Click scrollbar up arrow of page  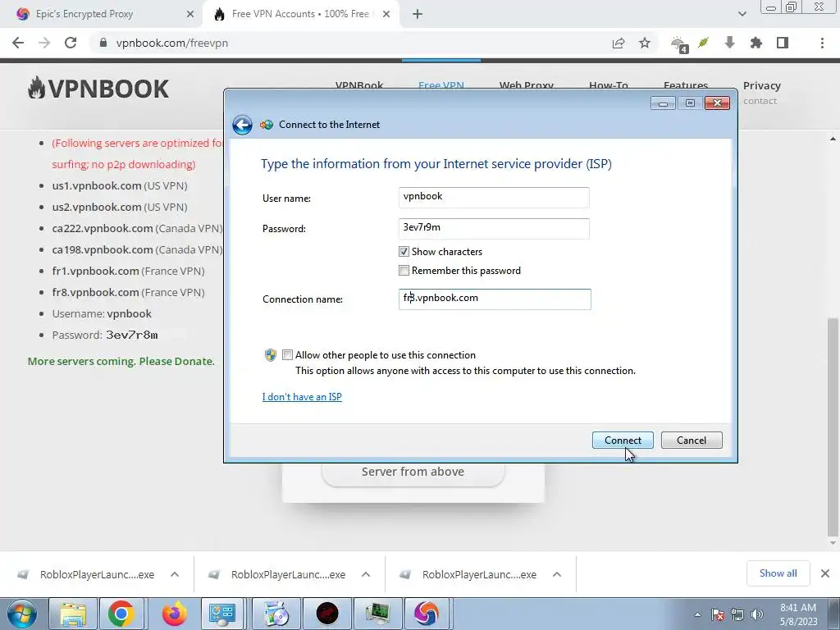pyautogui.click(x=833, y=139)
